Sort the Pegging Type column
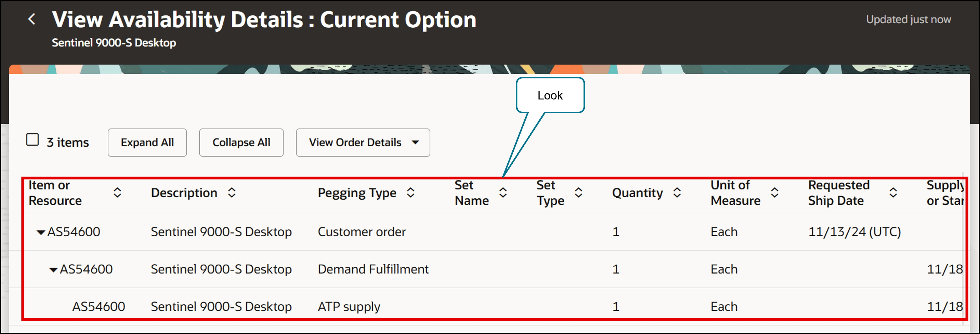980x334 pixels. (411, 192)
